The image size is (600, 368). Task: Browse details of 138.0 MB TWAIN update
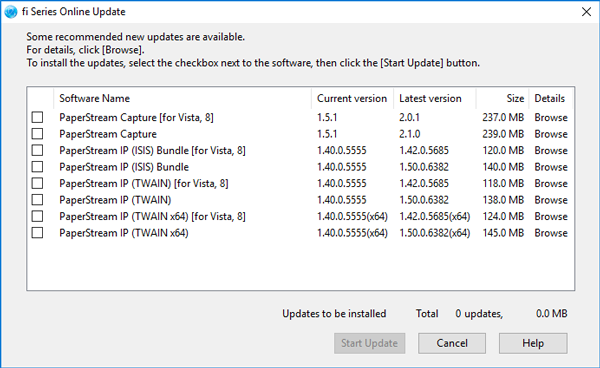coord(551,200)
